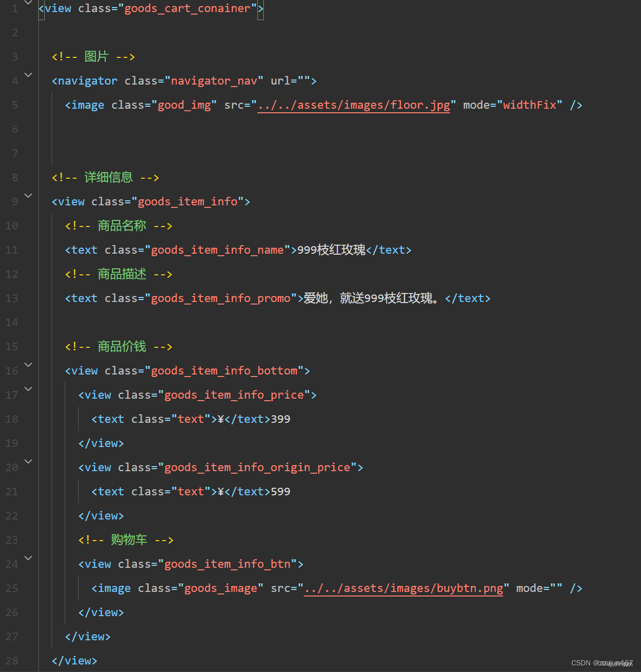The width and height of the screenshot is (641, 672).
Task: Click the price value 399
Action: pyautogui.click(x=280, y=419)
